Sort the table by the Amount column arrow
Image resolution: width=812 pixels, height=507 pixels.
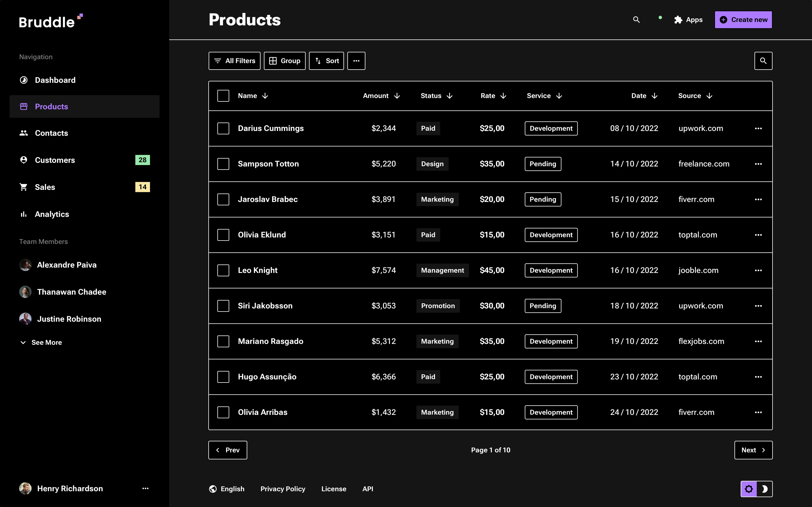pyautogui.click(x=397, y=95)
